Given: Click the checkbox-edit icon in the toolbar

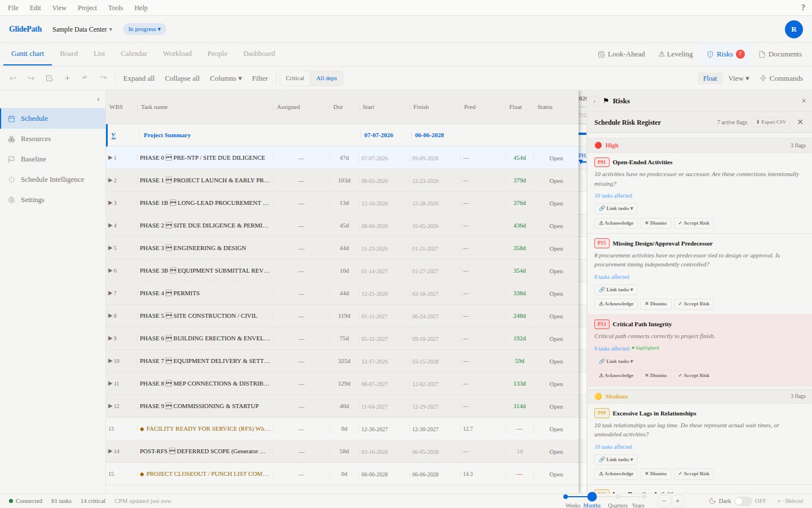Looking at the screenshot, I should click(49, 78).
